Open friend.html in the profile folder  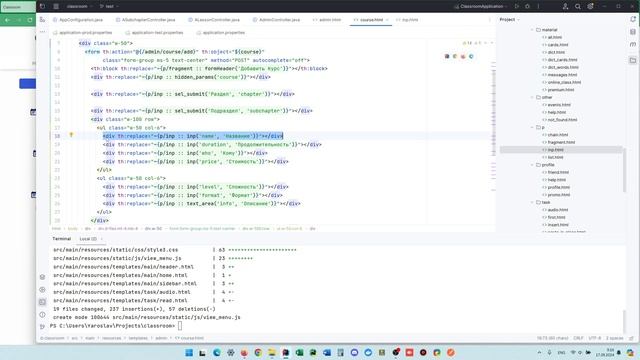[x=556, y=172]
